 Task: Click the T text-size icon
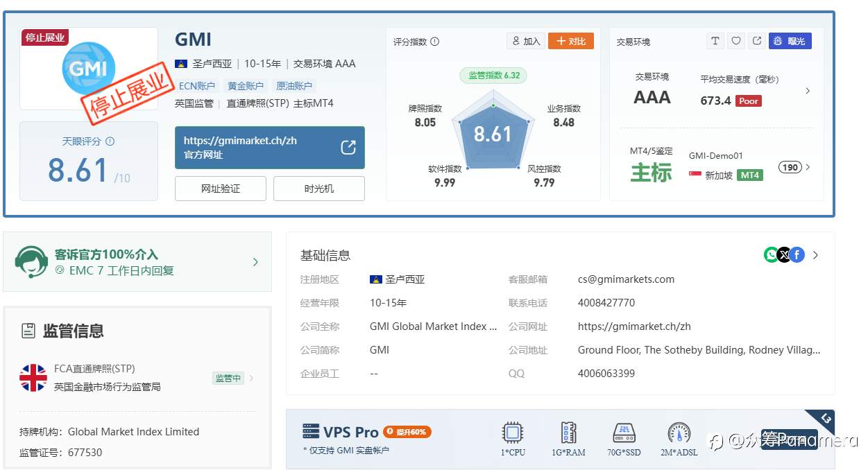point(715,41)
